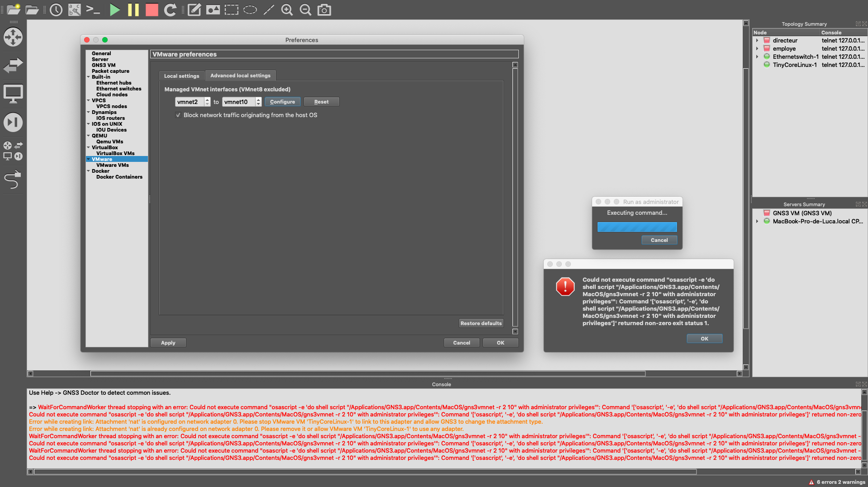Click the Executing command progress bar
The height and width of the screenshot is (487, 868).
tap(637, 227)
